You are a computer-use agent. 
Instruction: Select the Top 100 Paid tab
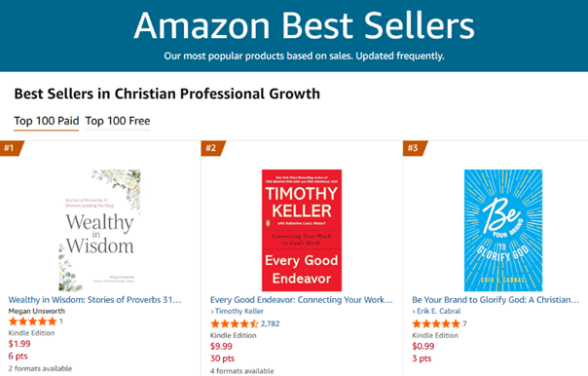pos(46,121)
